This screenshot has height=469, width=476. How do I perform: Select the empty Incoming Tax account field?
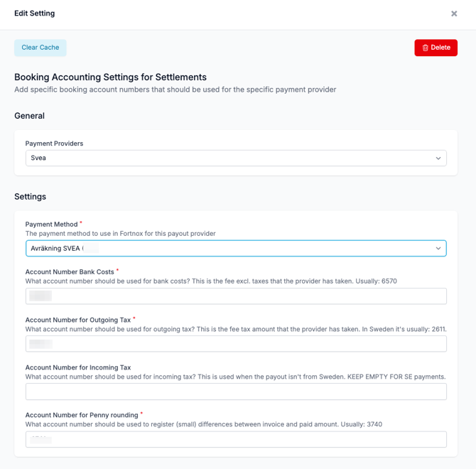pyautogui.click(x=236, y=391)
